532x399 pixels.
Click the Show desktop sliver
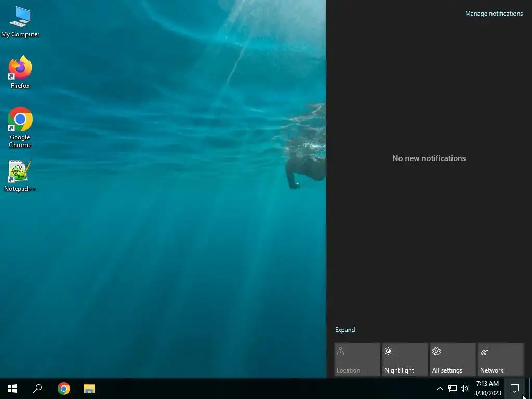tap(530, 389)
